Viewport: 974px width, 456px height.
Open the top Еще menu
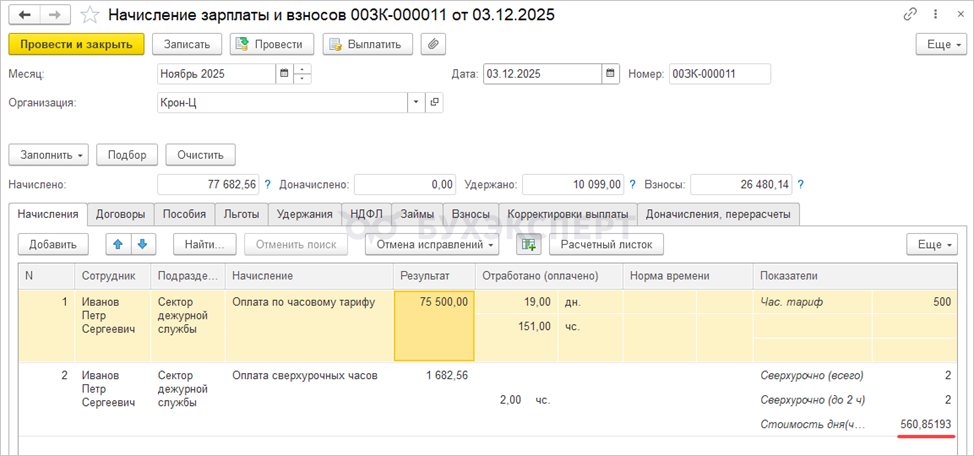941,44
